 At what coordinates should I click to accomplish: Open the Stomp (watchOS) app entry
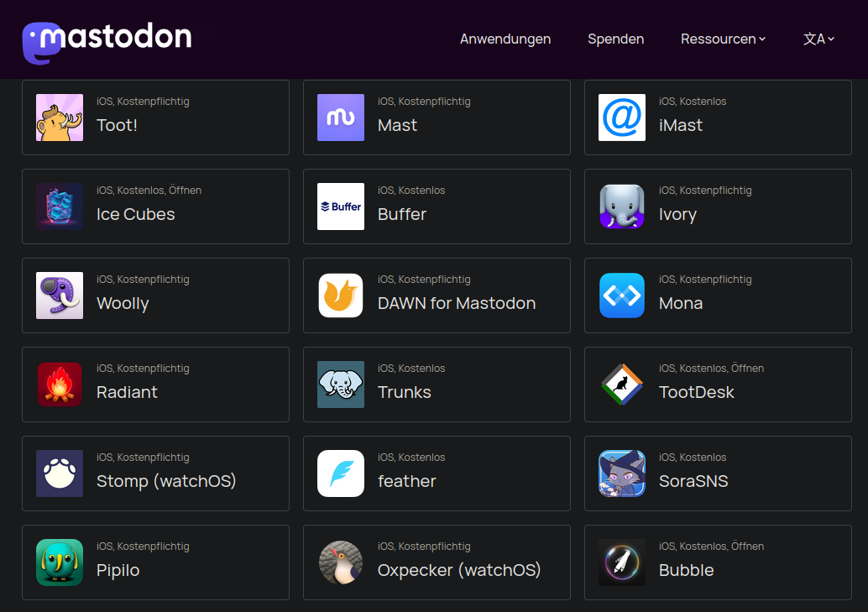pos(155,473)
